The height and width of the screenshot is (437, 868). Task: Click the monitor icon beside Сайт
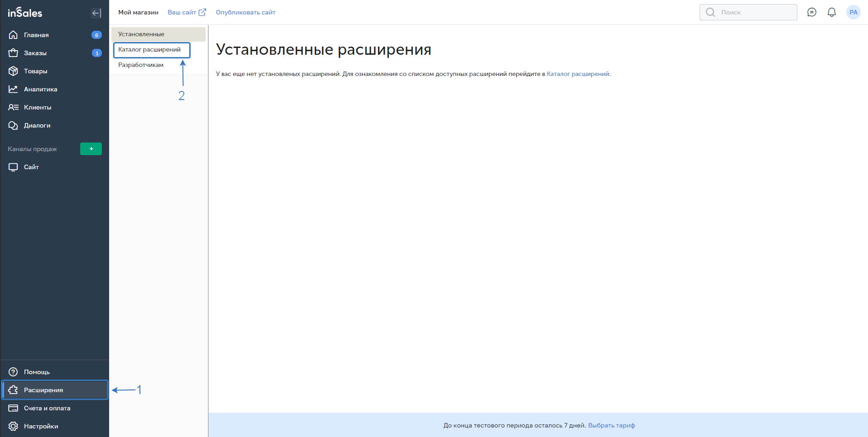point(13,167)
